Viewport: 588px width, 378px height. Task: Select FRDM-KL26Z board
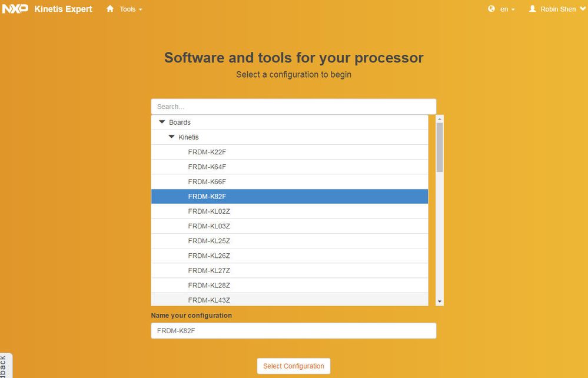coord(290,256)
